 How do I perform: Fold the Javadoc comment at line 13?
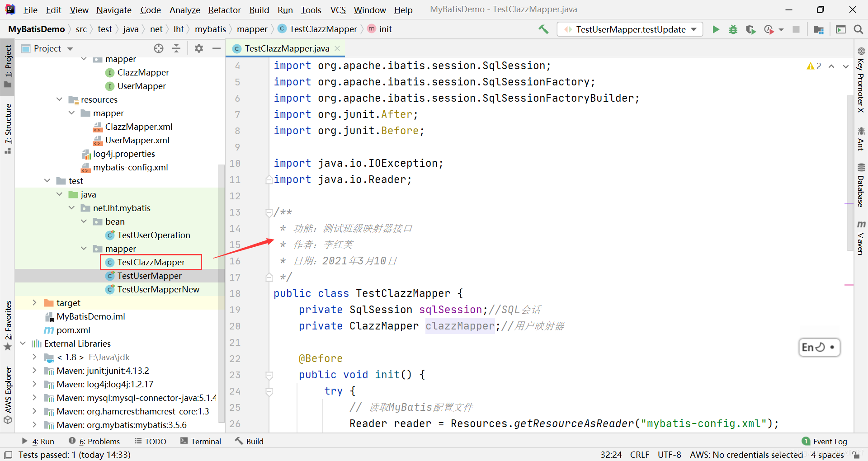click(x=269, y=212)
